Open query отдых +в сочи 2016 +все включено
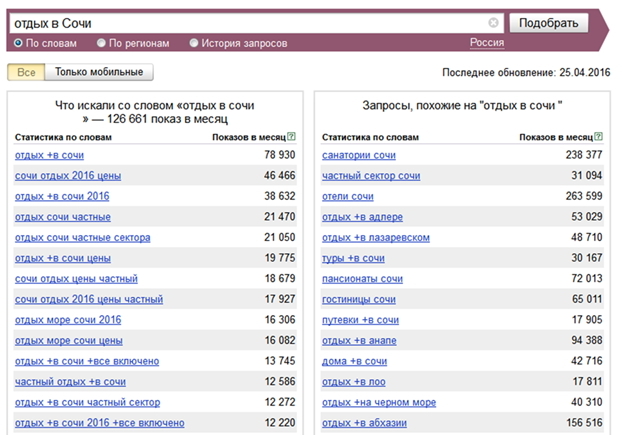This screenshot has width=623, height=435. [100, 423]
